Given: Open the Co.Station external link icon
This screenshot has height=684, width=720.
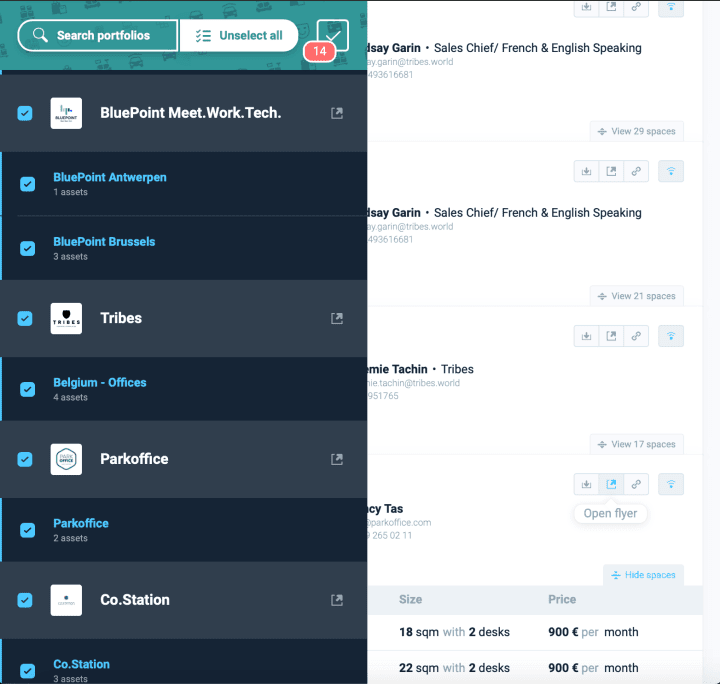Looking at the screenshot, I should (337, 600).
